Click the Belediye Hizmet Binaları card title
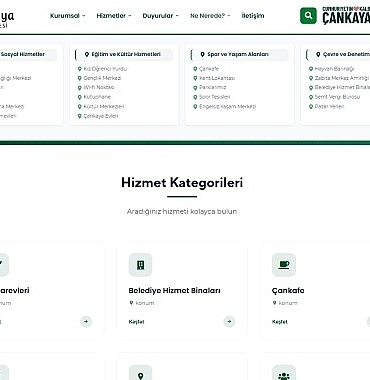This screenshot has width=370, height=380. 174,291
